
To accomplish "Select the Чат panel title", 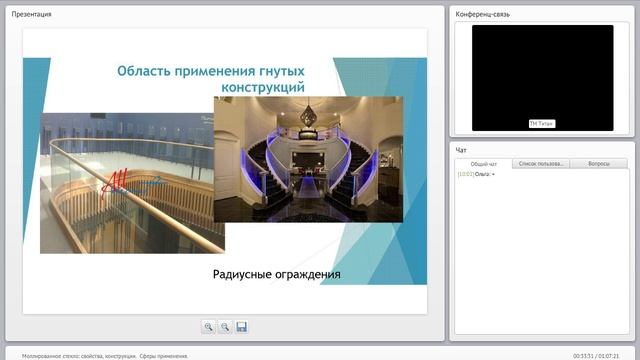I will (x=461, y=150).
